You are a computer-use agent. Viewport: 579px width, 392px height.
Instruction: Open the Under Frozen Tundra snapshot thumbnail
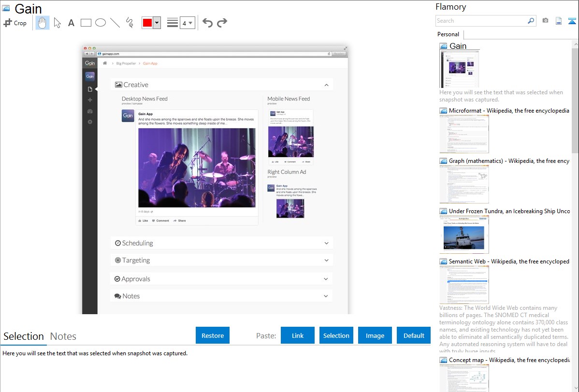[464, 234]
